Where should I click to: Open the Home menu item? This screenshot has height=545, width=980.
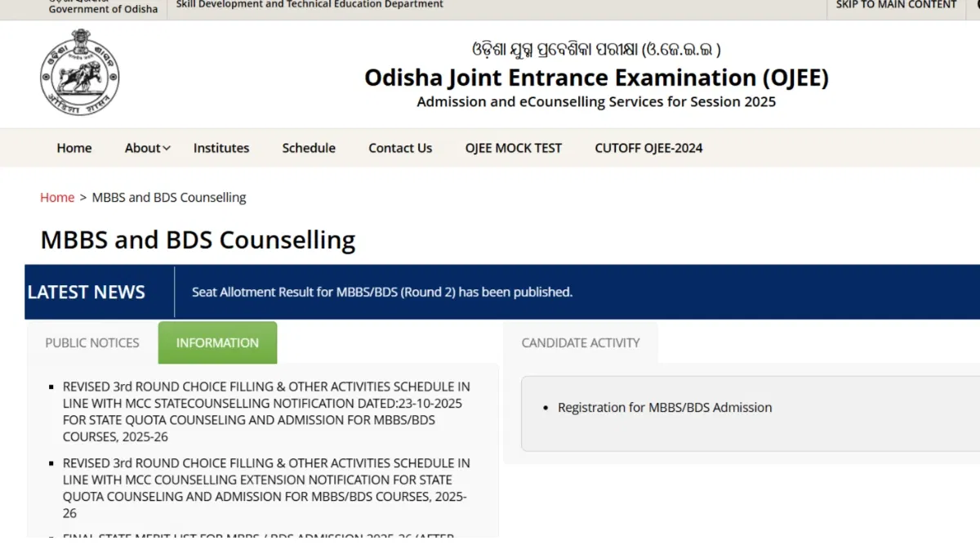click(74, 148)
